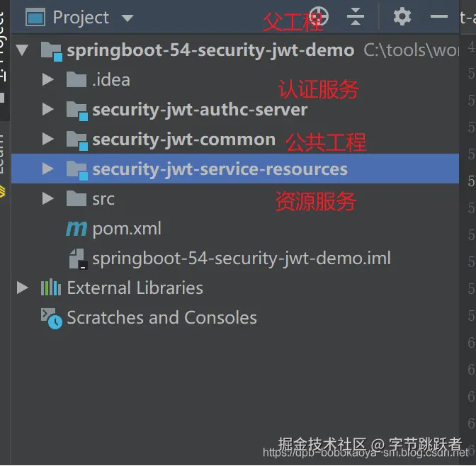476x466 pixels.
Task: Open the Project view dropdown arrow
Action: 127,18
